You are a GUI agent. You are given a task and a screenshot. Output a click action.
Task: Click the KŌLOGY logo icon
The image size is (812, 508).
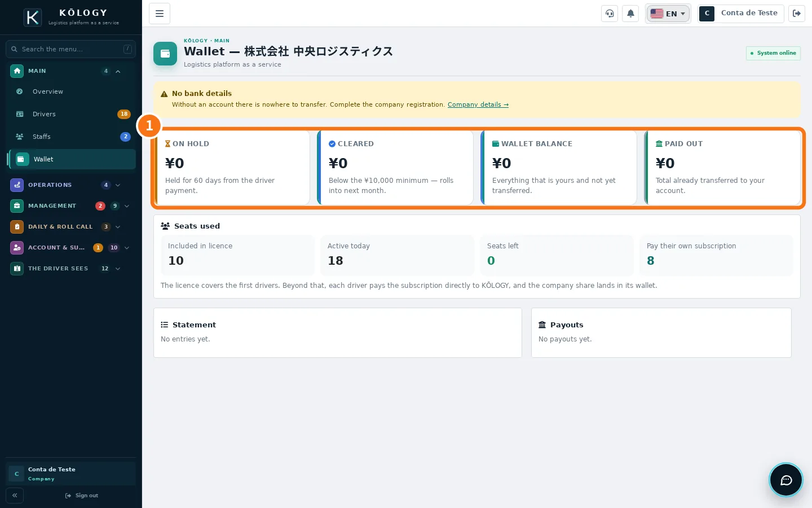click(x=33, y=17)
